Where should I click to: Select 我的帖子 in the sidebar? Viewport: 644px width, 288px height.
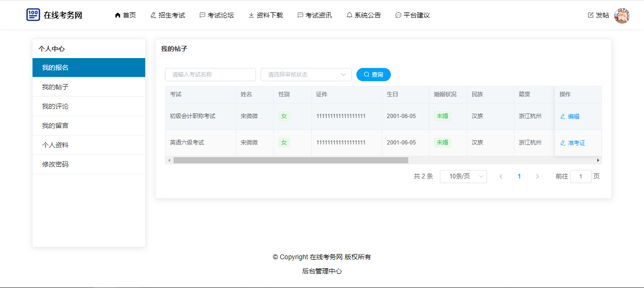coord(55,87)
